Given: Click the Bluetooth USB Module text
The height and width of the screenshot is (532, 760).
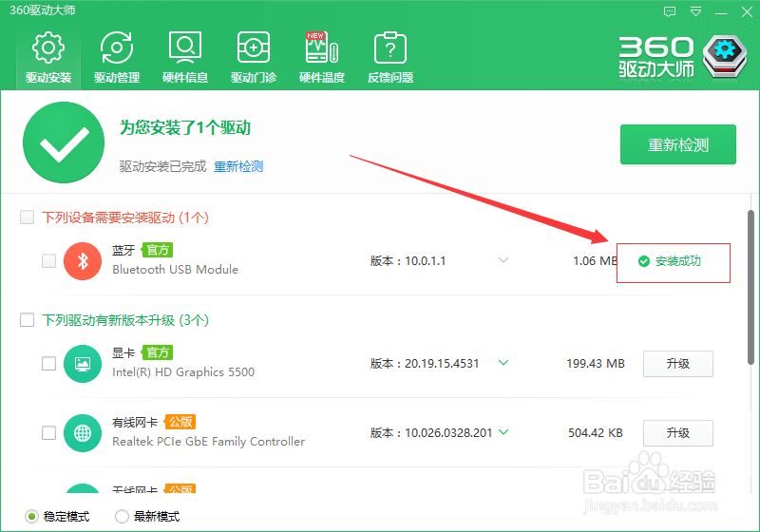Looking at the screenshot, I should [x=176, y=270].
